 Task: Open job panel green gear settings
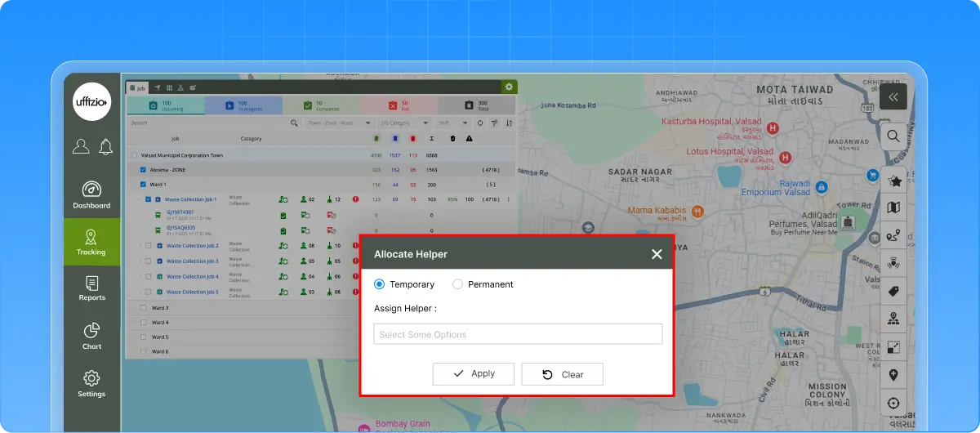(x=509, y=87)
